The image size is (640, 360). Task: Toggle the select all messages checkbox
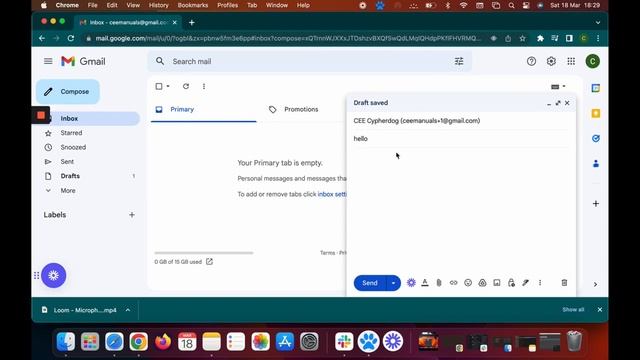pyautogui.click(x=159, y=86)
